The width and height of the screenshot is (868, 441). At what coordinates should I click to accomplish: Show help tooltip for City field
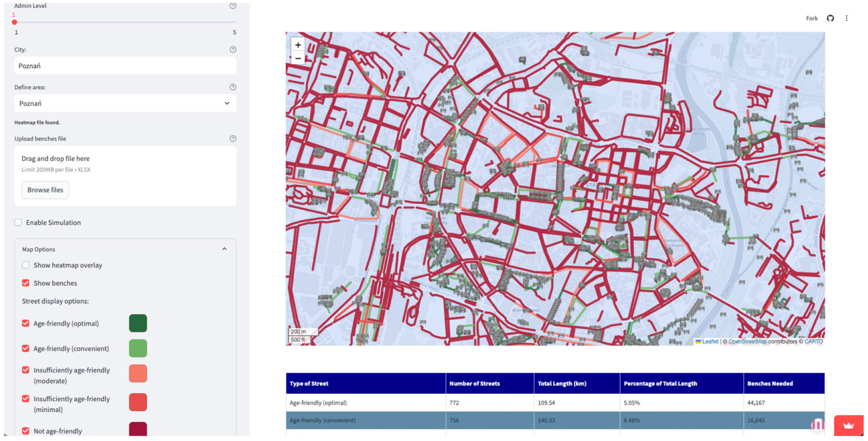[233, 49]
